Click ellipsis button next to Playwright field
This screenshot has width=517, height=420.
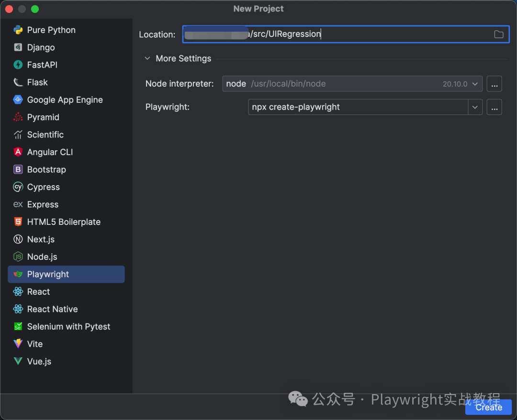494,107
